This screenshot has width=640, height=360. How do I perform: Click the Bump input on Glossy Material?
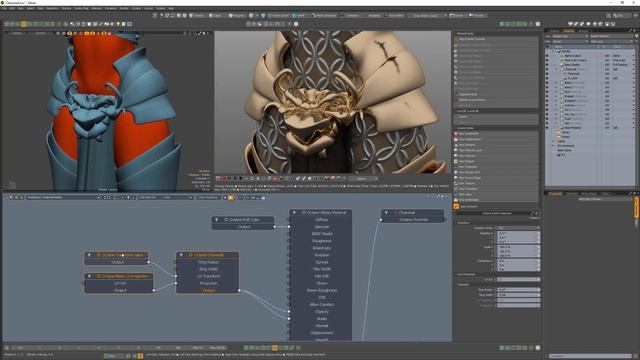pyautogui.click(x=321, y=318)
